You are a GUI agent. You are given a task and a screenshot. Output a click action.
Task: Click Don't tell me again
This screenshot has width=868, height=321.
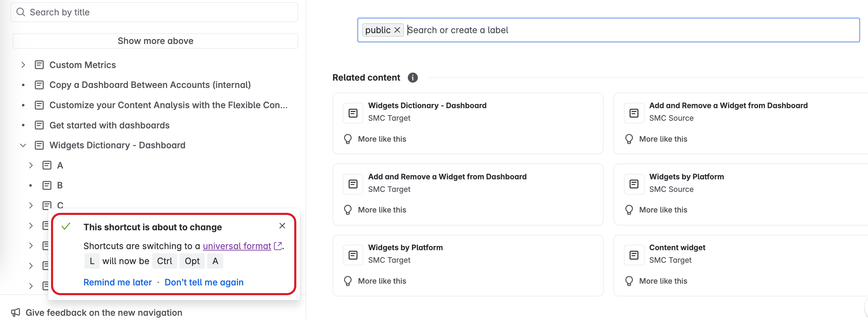pyautogui.click(x=204, y=282)
